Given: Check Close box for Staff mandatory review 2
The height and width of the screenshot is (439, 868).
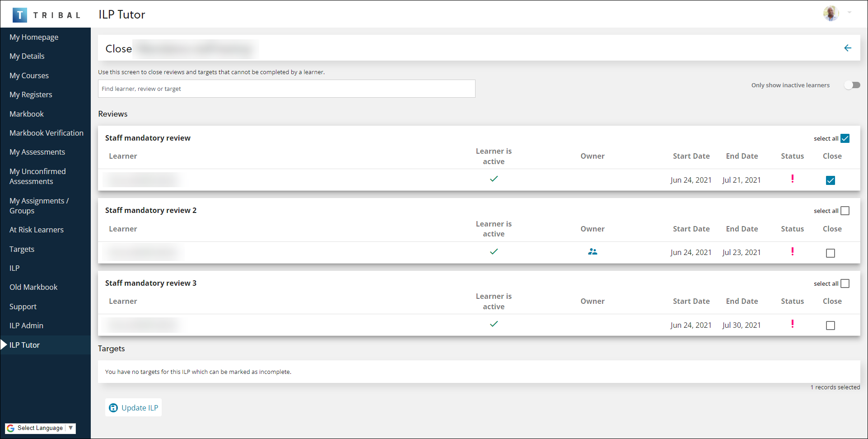Looking at the screenshot, I should click(830, 253).
